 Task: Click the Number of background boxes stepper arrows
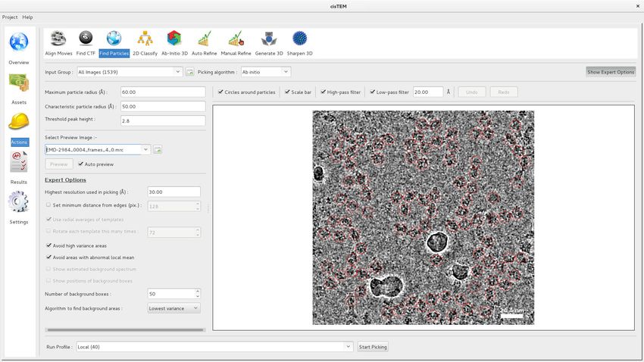point(198,294)
